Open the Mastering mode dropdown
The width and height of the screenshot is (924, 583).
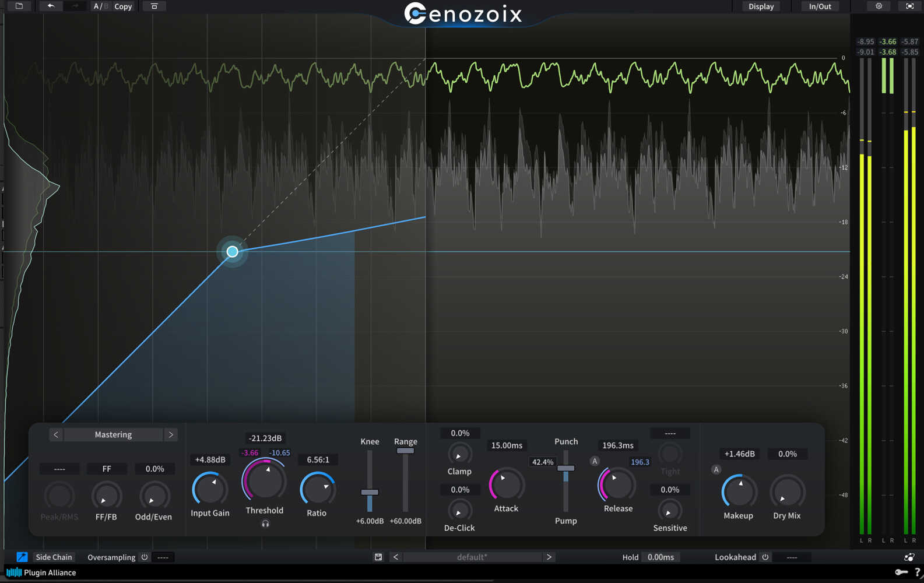(x=113, y=435)
